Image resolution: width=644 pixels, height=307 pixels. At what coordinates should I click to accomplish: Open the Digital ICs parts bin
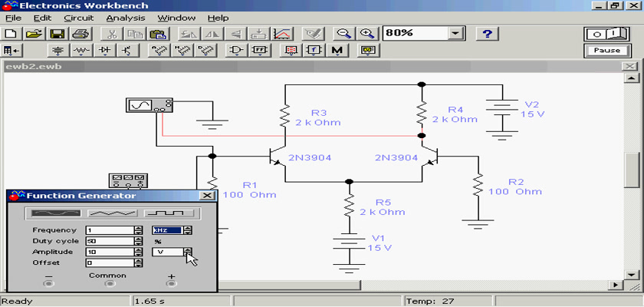[x=205, y=51]
